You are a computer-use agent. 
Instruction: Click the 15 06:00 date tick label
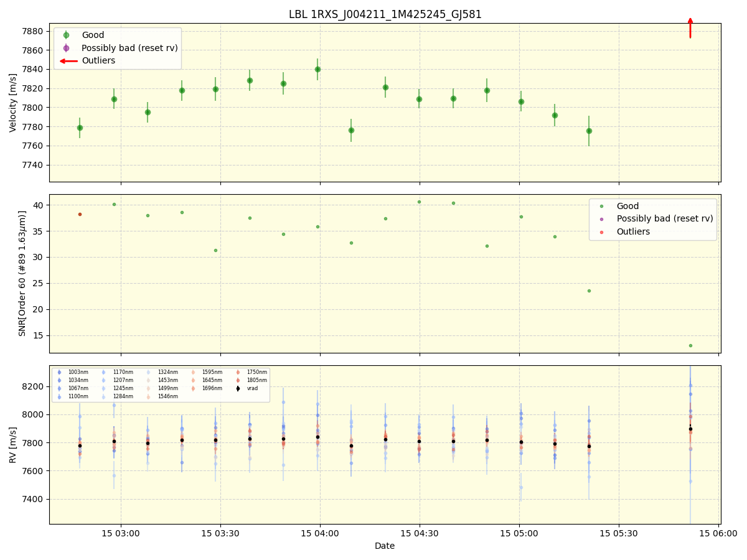718,533
